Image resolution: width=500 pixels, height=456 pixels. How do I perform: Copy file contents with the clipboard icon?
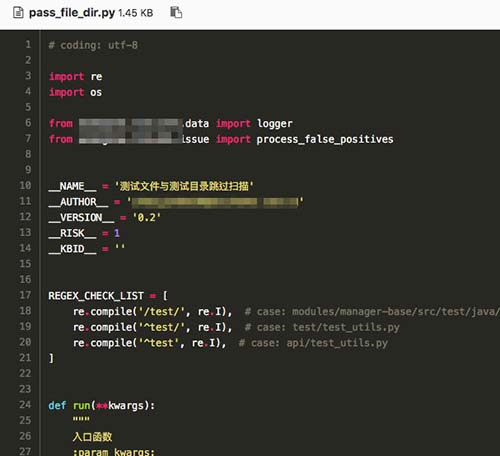pyautogui.click(x=176, y=12)
